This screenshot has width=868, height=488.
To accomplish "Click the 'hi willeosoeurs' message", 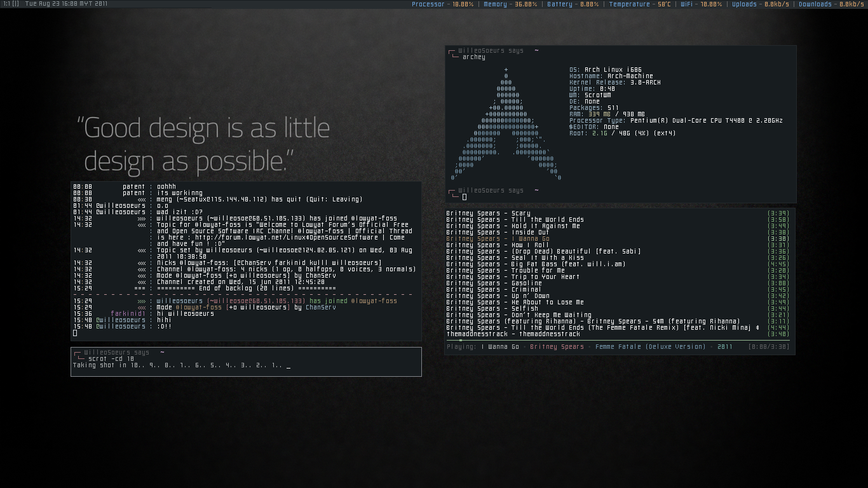I will (186, 314).
